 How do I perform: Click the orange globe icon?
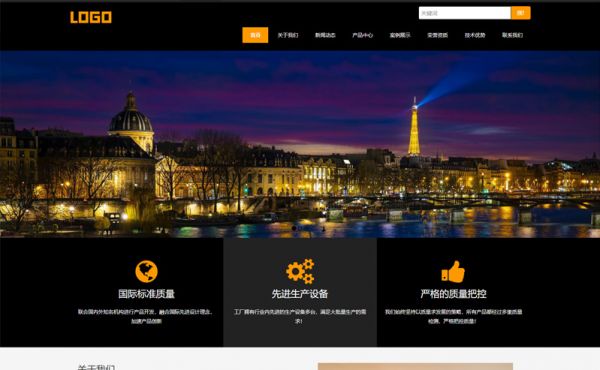(147, 271)
